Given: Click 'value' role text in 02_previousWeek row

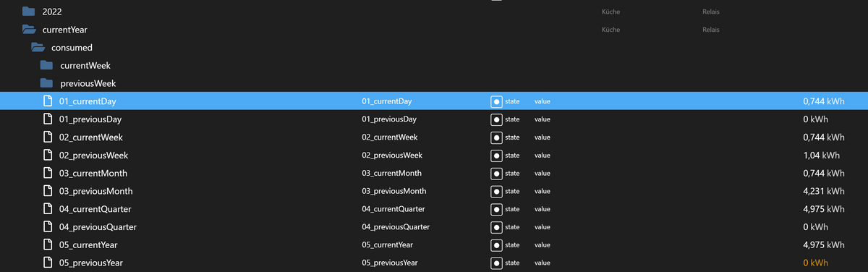Looking at the screenshot, I should tap(542, 155).
